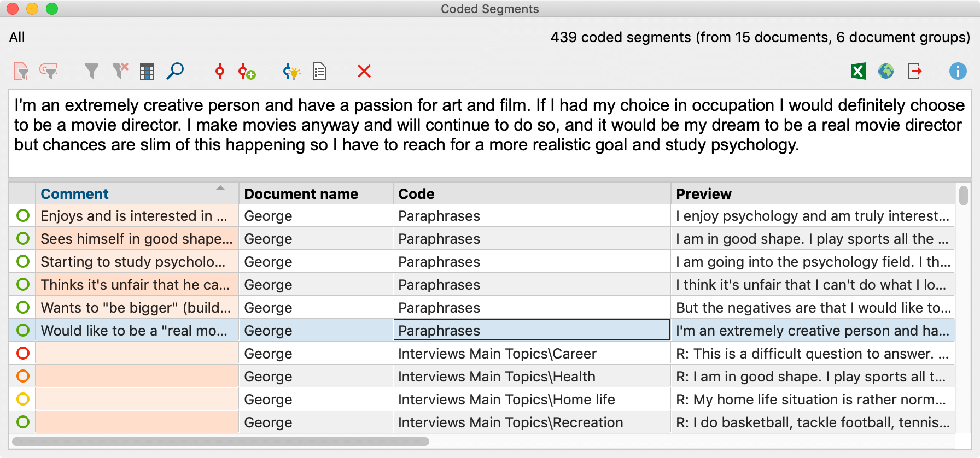
Task: Click code with new code icon
Action: [x=247, y=72]
